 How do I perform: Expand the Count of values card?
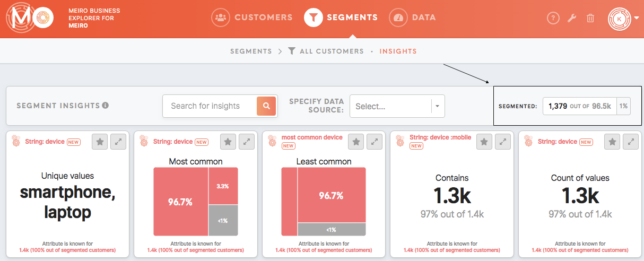coord(631,142)
